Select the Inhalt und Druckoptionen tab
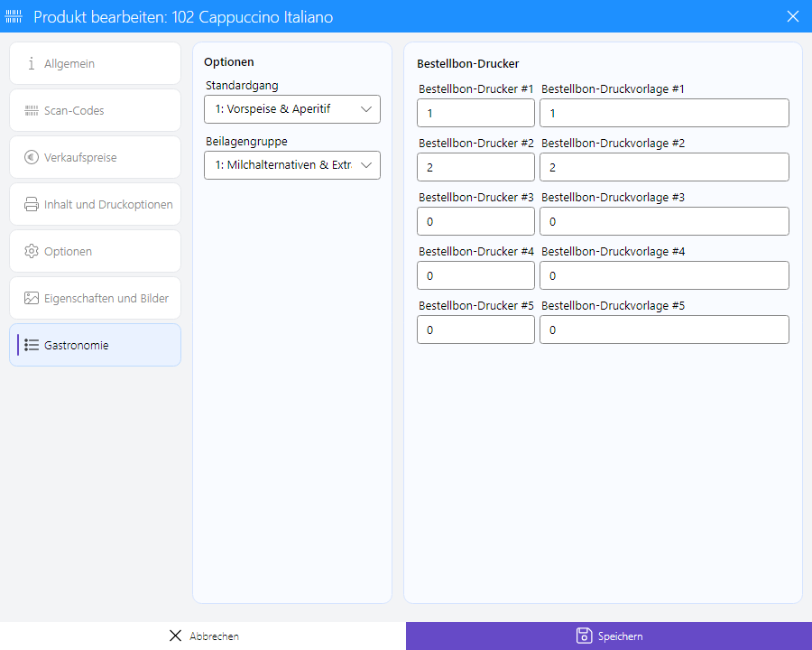The height and width of the screenshot is (650, 812). point(96,204)
